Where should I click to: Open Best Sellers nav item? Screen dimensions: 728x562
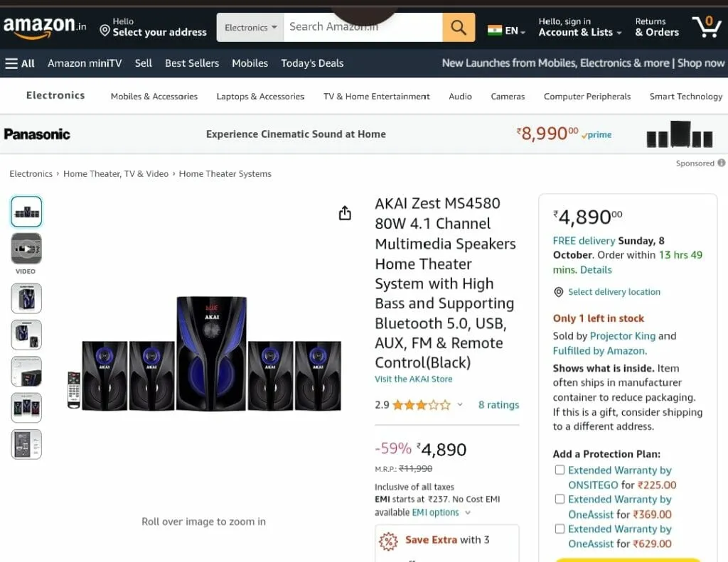coord(192,63)
